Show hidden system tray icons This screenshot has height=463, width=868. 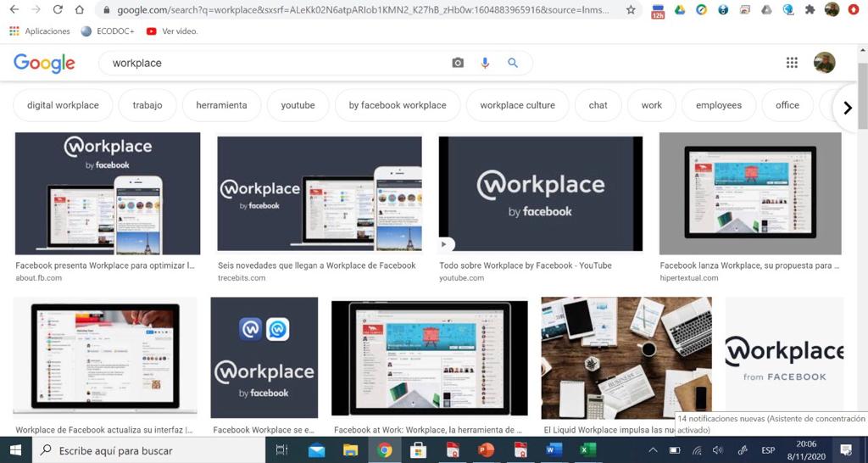coord(654,450)
